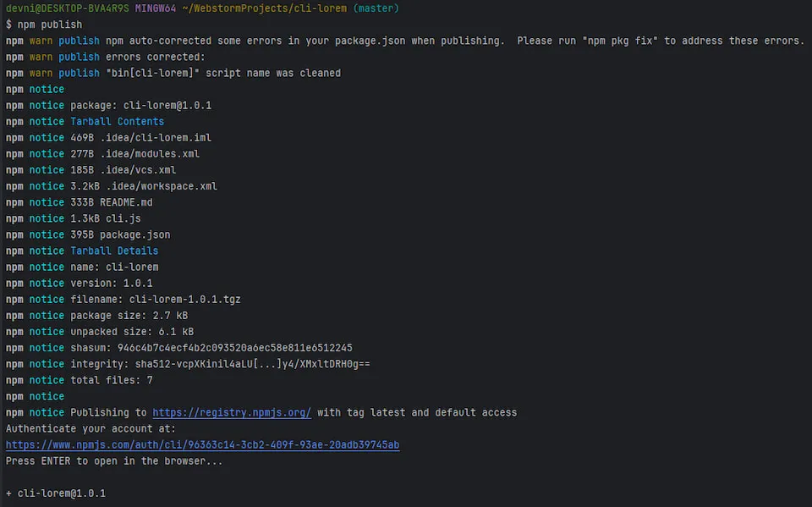Screen dimensions: 812x507
Task: Click the MINGW64 label in prompt
Action: coord(155,8)
